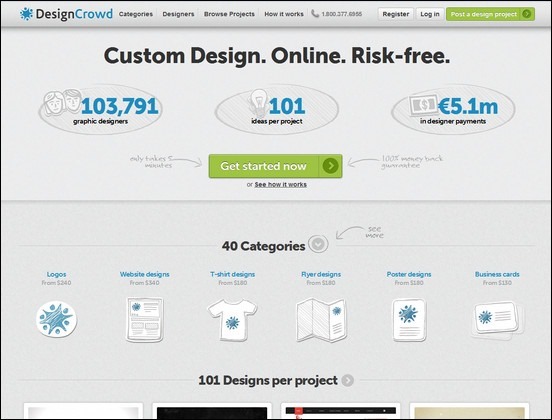Click From $130 price under Business cards
The width and height of the screenshot is (552, 420).
pos(497,283)
